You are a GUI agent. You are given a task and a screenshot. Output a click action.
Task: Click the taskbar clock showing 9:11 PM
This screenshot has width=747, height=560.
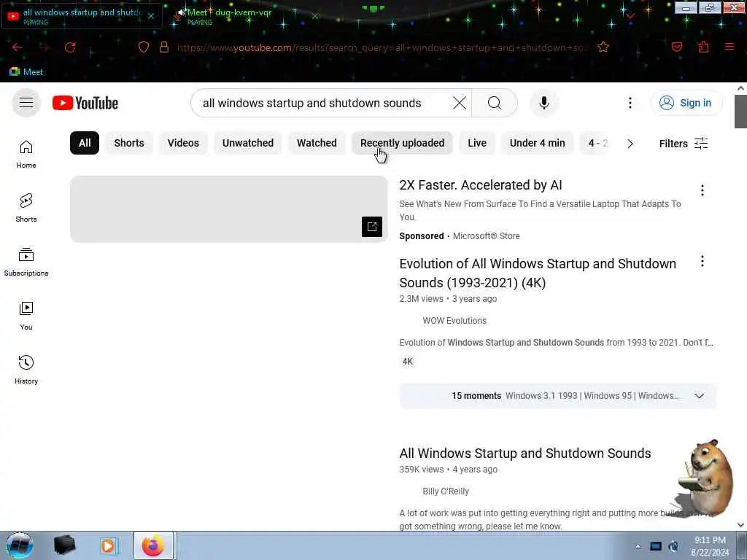click(x=710, y=546)
